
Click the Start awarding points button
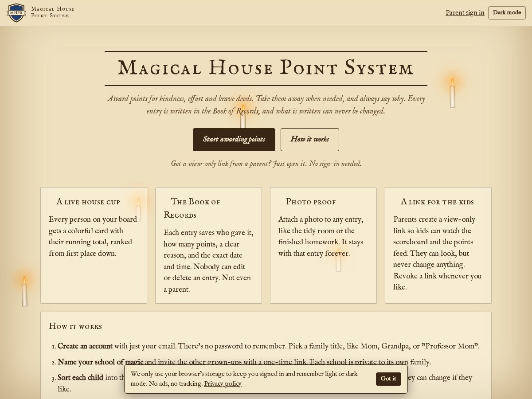point(234,140)
